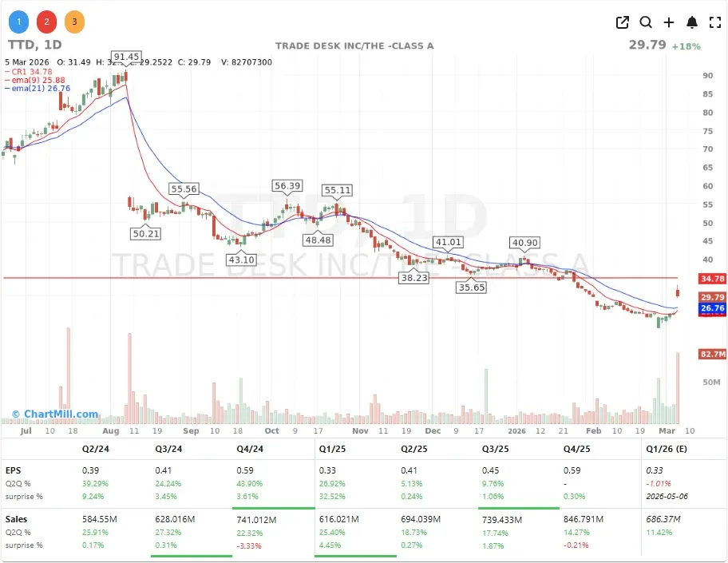Enter fullscreen chart mode
This screenshot has width=728, height=563.
click(715, 22)
